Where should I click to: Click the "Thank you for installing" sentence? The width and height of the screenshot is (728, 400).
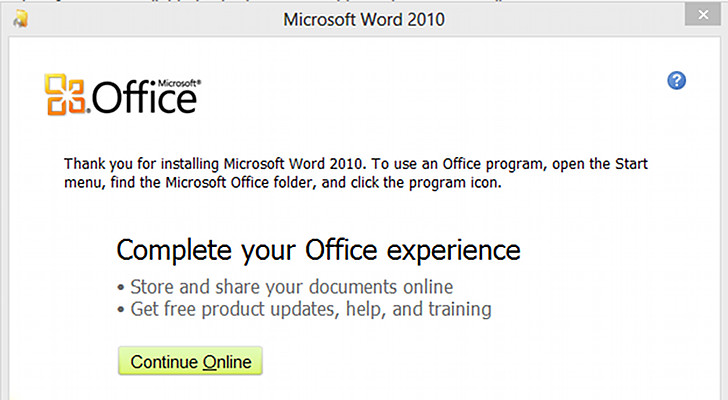(x=215, y=164)
